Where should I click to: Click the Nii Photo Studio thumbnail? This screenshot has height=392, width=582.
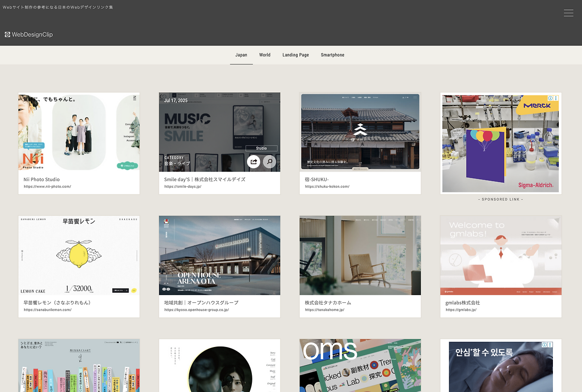79,132
